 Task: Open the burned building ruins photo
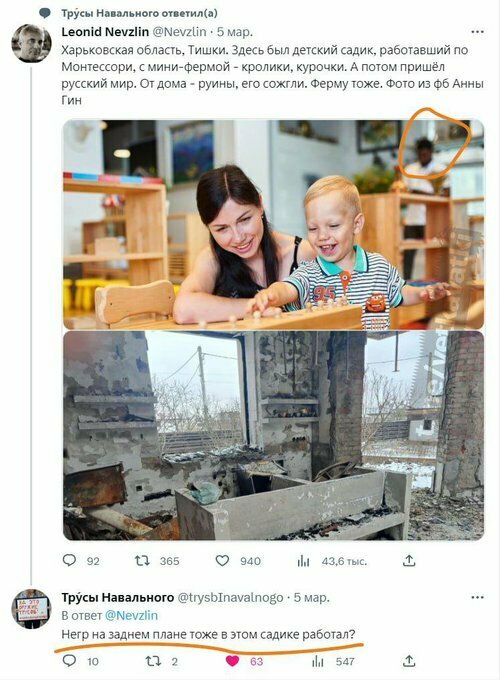point(273,435)
